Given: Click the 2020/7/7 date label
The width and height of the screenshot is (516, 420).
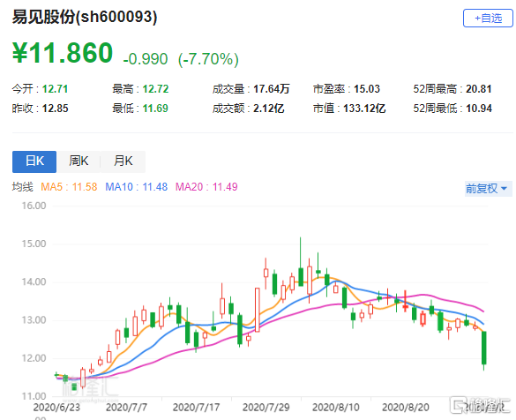Looking at the screenshot, I should pyautogui.click(x=126, y=408).
